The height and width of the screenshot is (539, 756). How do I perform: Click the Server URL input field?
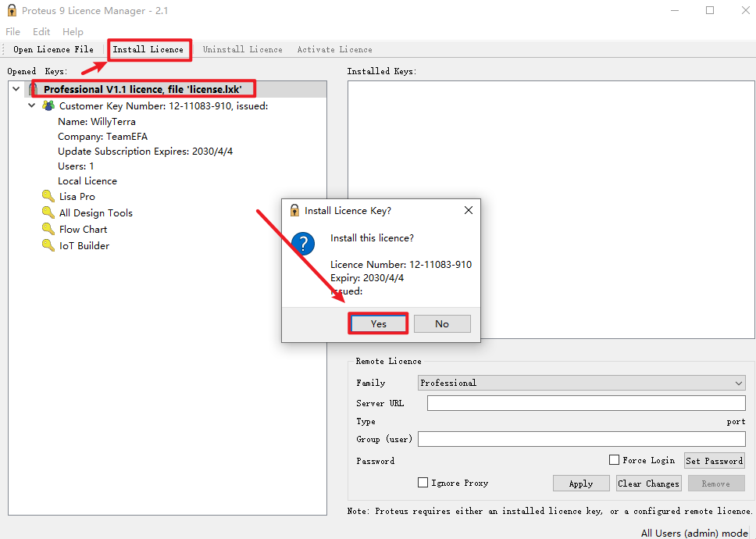click(586, 403)
